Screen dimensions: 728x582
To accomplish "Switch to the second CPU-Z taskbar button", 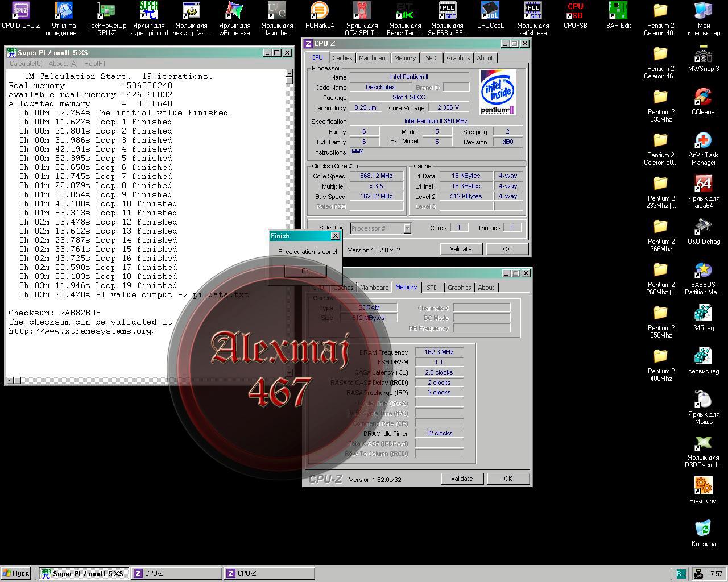I will tap(270, 573).
